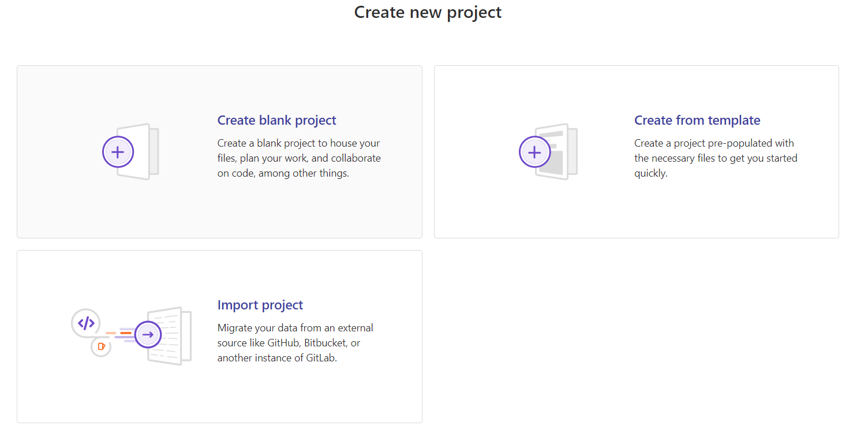Open Import project
868x437 pixels.
click(260, 304)
